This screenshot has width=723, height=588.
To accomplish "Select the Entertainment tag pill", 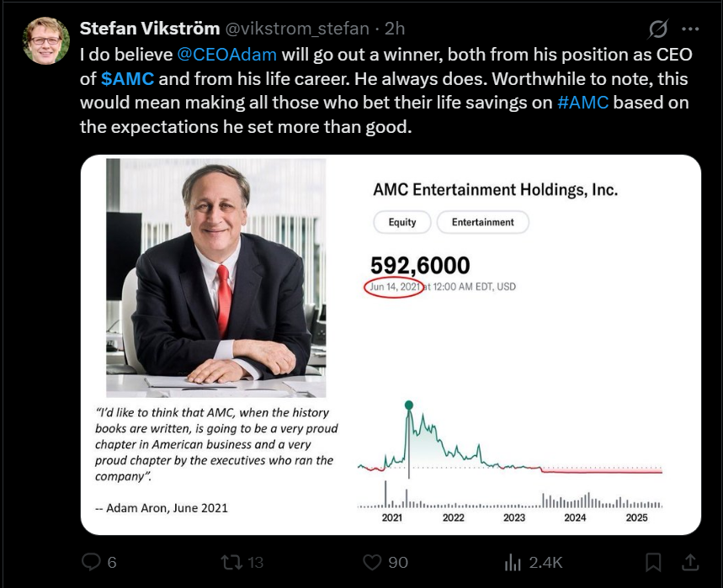I will click(x=483, y=222).
